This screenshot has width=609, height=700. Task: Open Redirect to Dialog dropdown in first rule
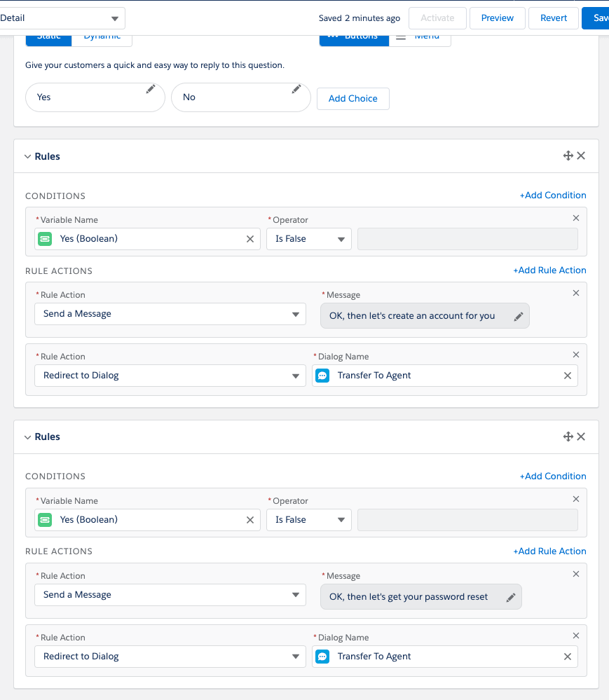click(170, 376)
